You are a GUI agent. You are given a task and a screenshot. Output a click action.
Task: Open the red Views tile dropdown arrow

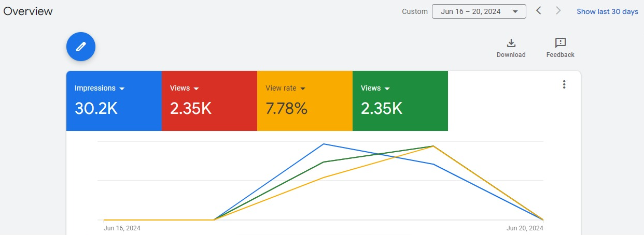coord(197,89)
